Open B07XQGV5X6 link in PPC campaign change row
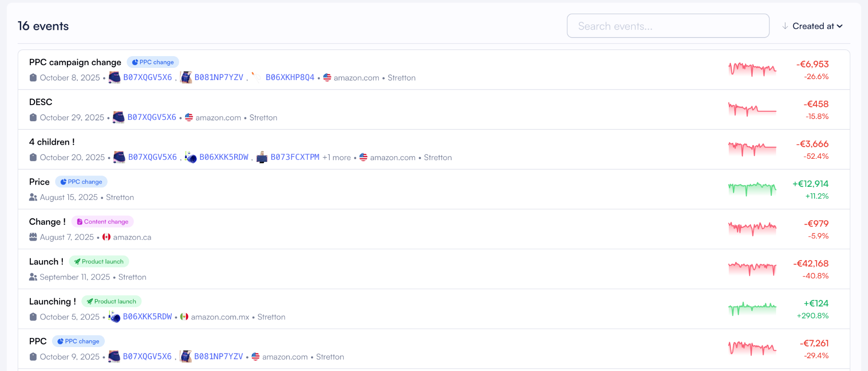The image size is (868, 371). (x=147, y=77)
